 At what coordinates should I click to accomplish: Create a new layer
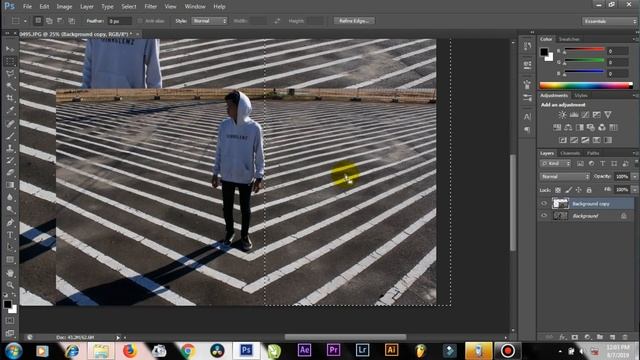tap(612, 337)
